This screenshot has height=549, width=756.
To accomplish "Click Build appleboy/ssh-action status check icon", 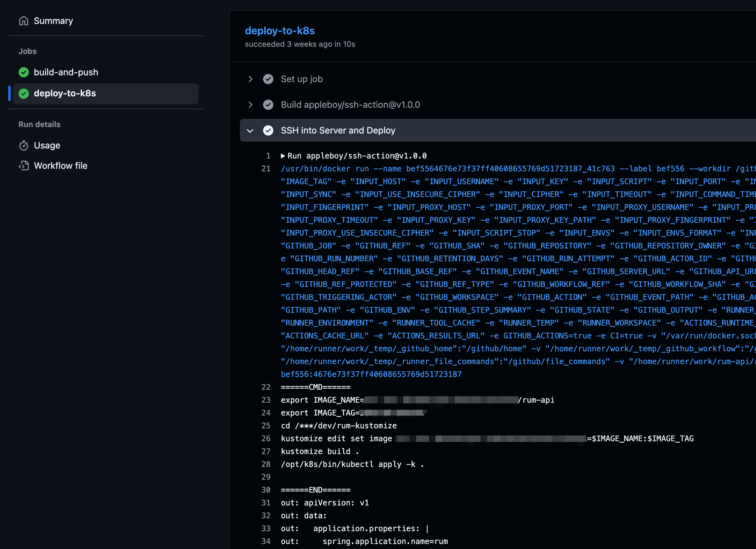I will pyautogui.click(x=268, y=105).
